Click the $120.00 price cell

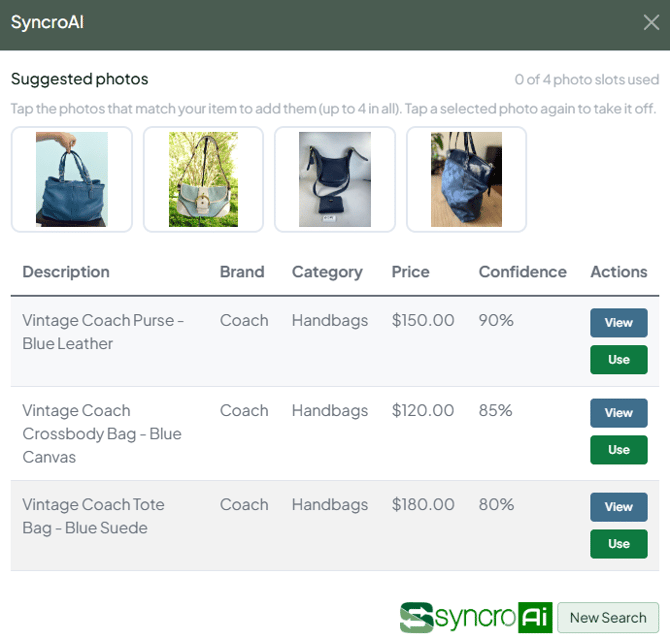click(x=423, y=411)
